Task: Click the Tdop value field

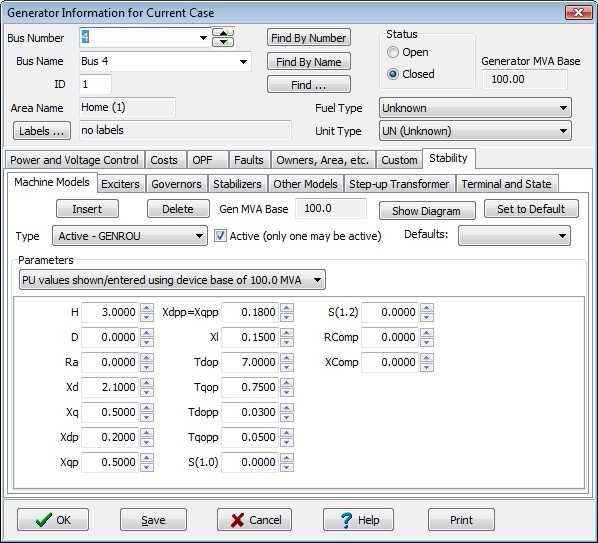Action: click(x=250, y=362)
